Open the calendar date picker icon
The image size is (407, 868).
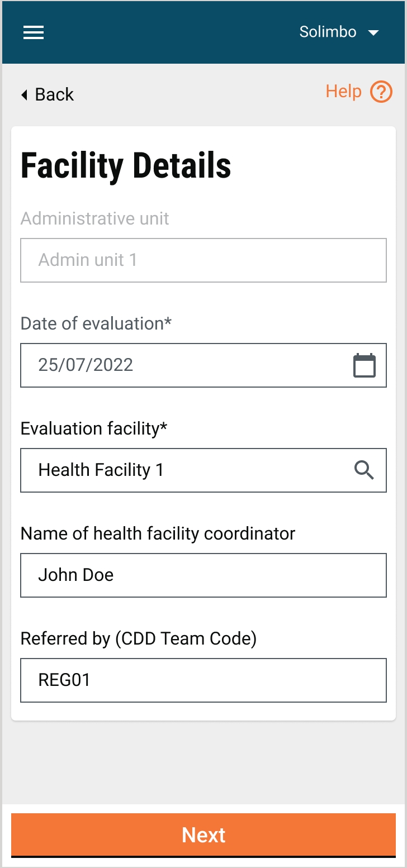point(365,365)
